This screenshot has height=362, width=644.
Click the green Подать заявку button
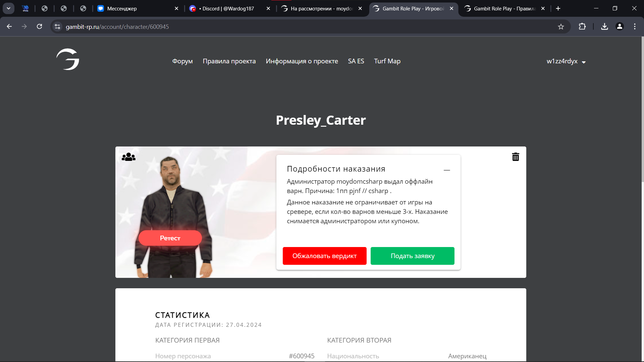(x=413, y=256)
